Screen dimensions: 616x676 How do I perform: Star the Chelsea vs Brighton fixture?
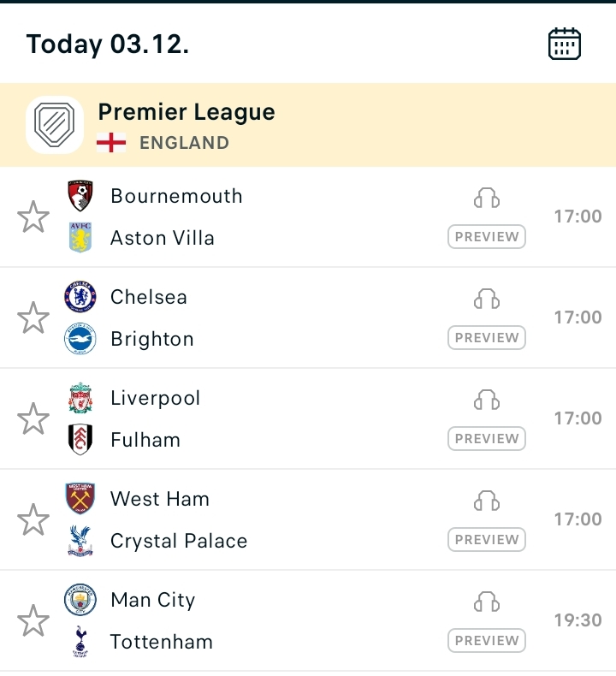pyautogui.click(x=33, y=317)
